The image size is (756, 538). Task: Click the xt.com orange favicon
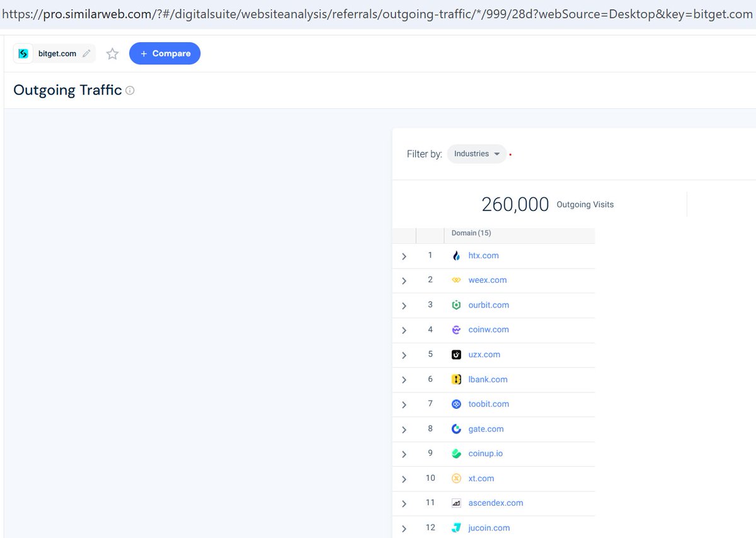coord(457,478)
